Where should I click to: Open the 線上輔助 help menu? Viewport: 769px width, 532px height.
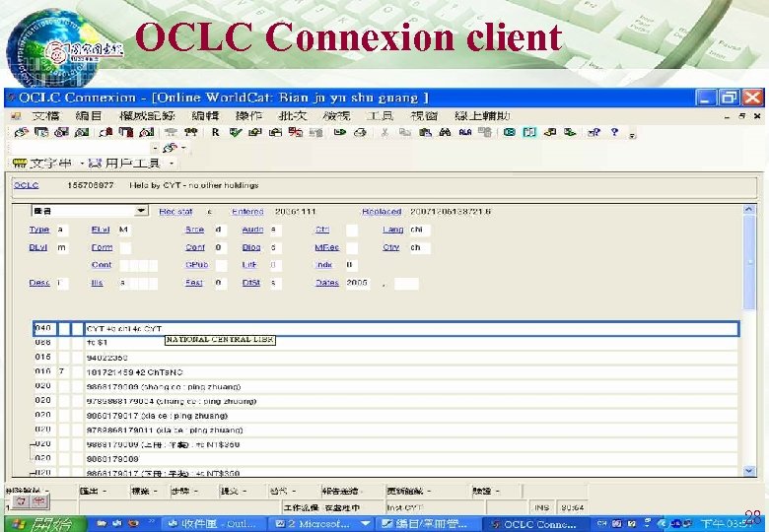pyautogui.click(x=482, y=116)
